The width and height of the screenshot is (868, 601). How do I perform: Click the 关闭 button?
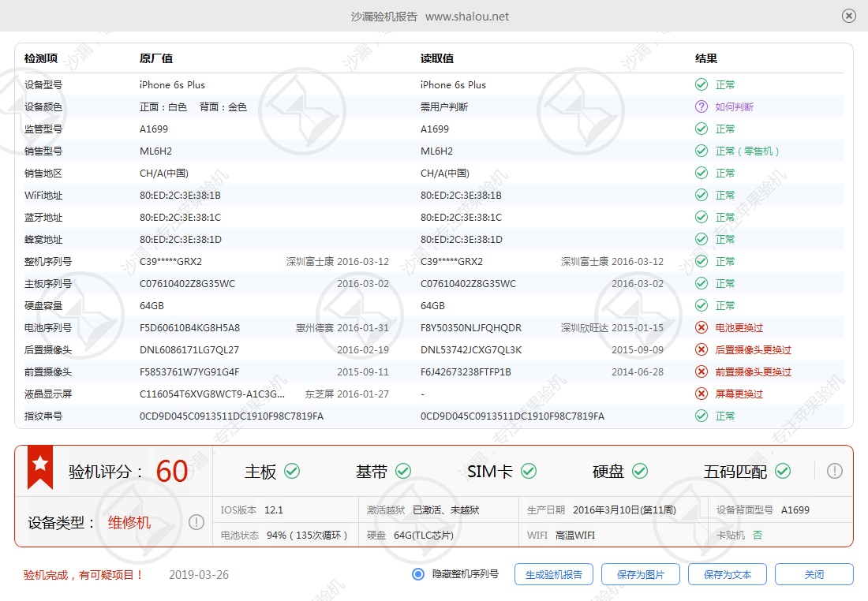tap(814, 574)
